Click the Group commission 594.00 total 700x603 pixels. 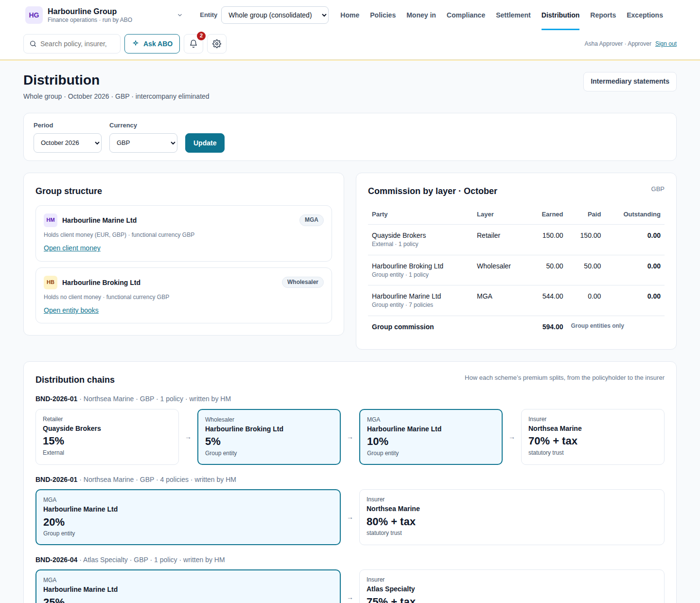pos(553,327)
